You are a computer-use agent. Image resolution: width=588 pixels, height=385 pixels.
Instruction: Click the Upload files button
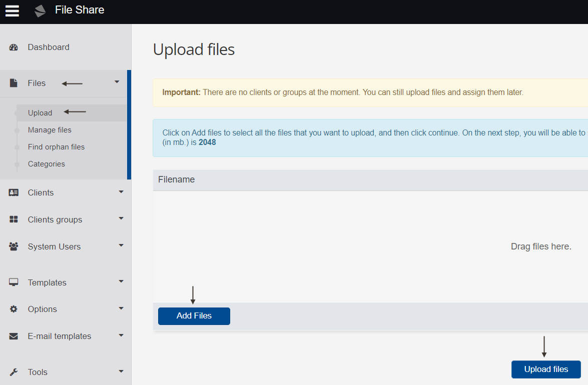[x=546, y=369]
